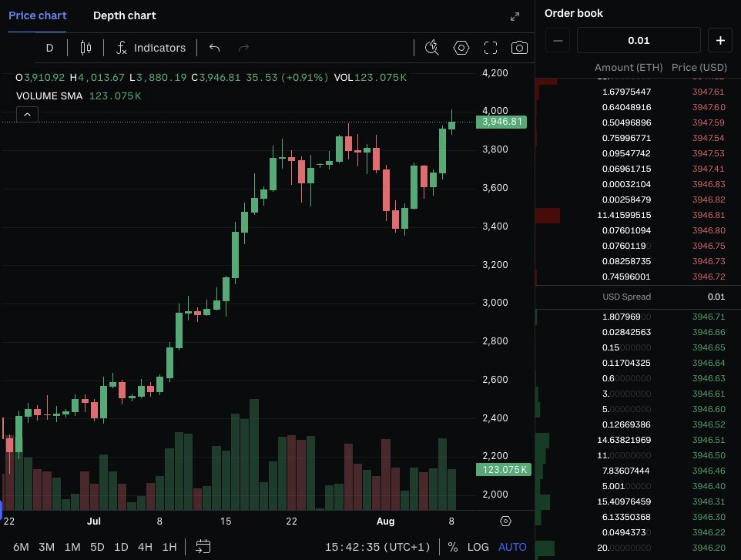Image resolution: width=741 pixels, height=560 pixels.
Task: Open the time axis settings gear
Action: click(505, 521)
